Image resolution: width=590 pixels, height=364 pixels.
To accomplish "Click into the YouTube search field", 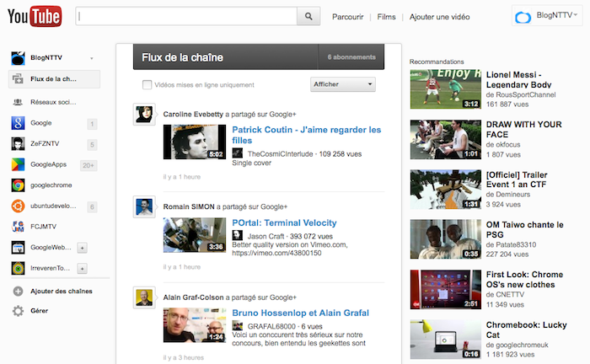I will point(185,16).
